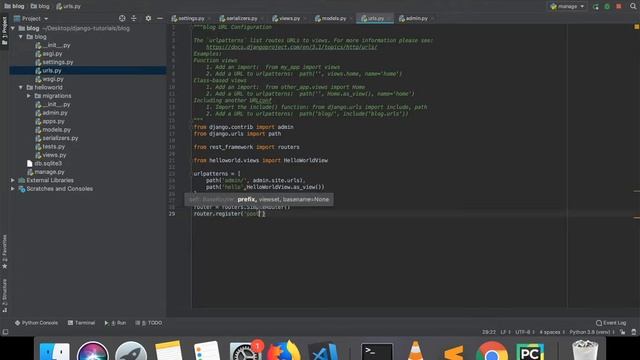Viewport: 640px width, 360px height.
Task: Open Visual Studio Code from the dock
Action: point(323,351)
